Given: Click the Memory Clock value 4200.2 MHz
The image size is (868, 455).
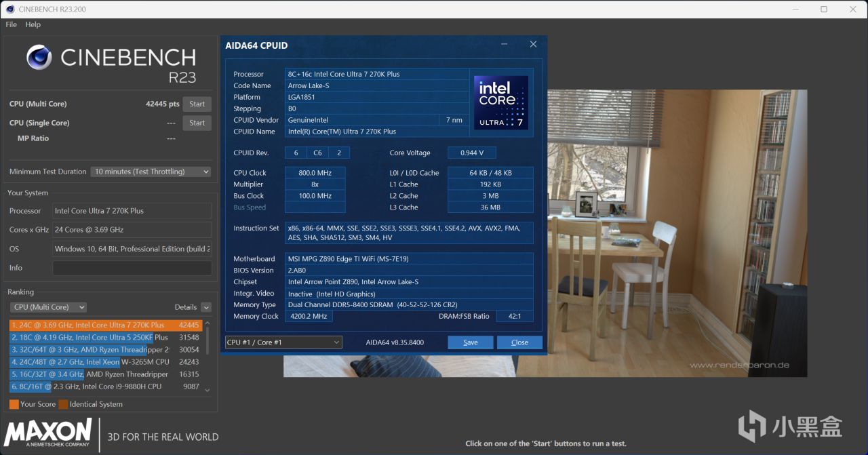Looking at the screenshot, I should [x=309, y=317].
